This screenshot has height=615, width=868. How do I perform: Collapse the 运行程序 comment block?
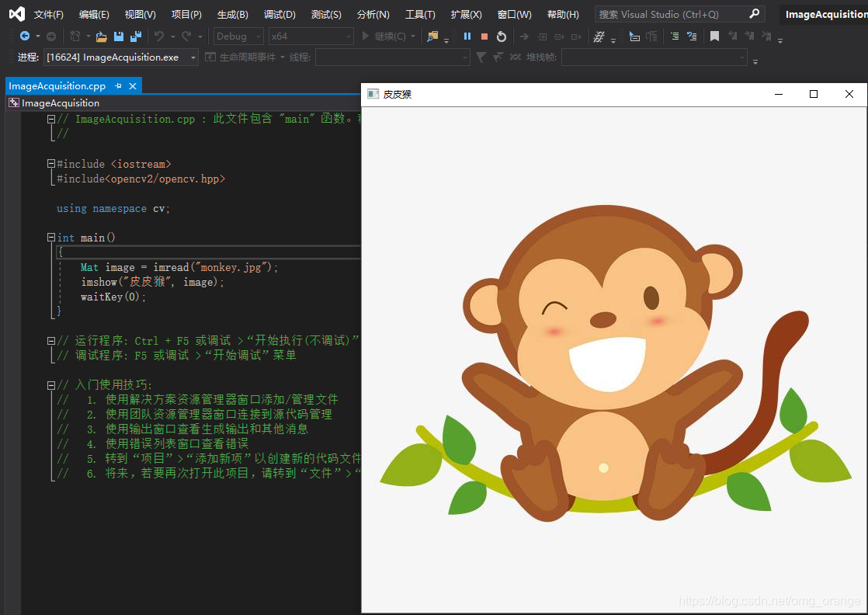(x=51, y=340)
